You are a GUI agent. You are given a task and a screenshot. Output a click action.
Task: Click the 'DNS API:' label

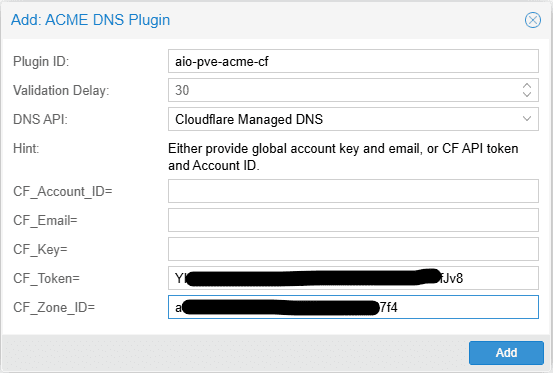pyautogui.click(x=40, y=119)
